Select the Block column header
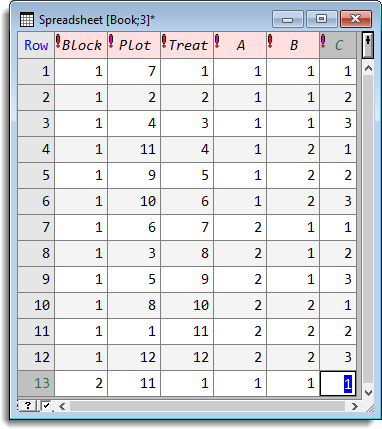The image size is (382, 429). pos(81,45)
